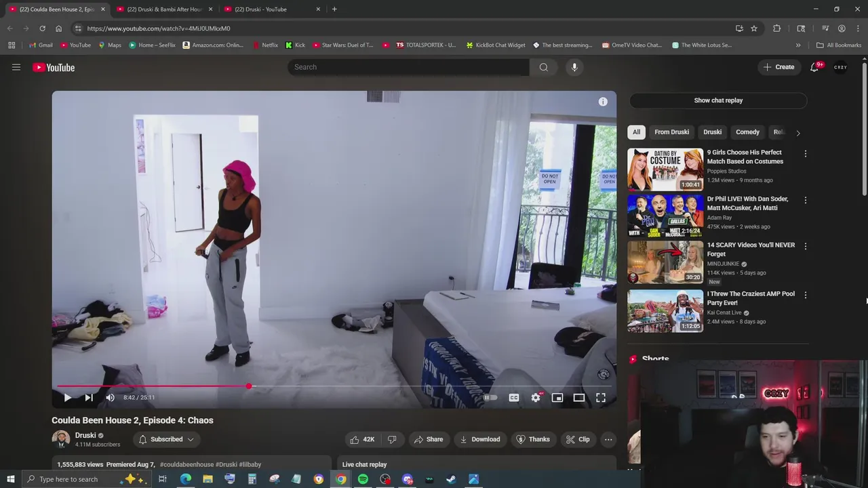Reload the page
Screen dimensions: 868x488
[x=42, y=28]
